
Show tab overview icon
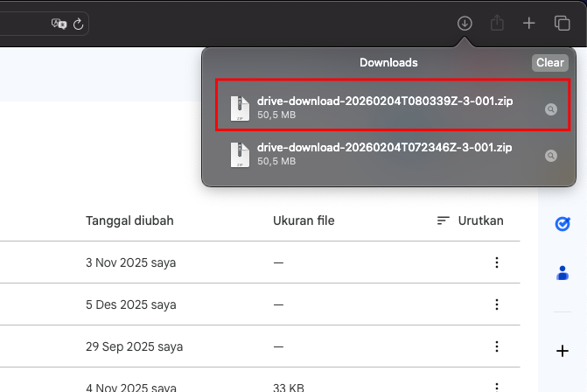pyautogui.click(x=562, y=24)
